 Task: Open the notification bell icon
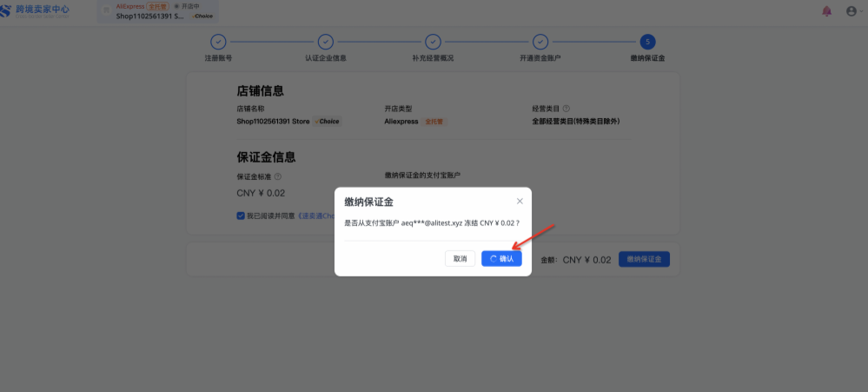tap(826, 11)
